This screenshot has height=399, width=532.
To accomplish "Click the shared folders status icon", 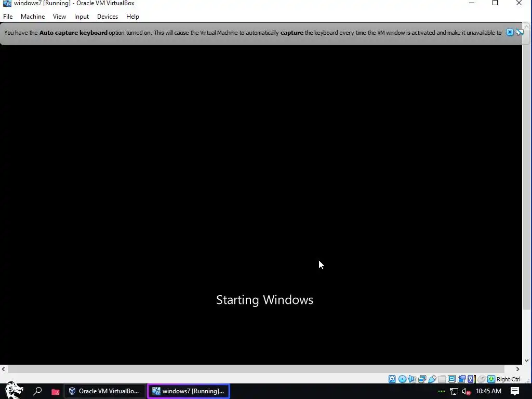I will [x=442, y=379].
